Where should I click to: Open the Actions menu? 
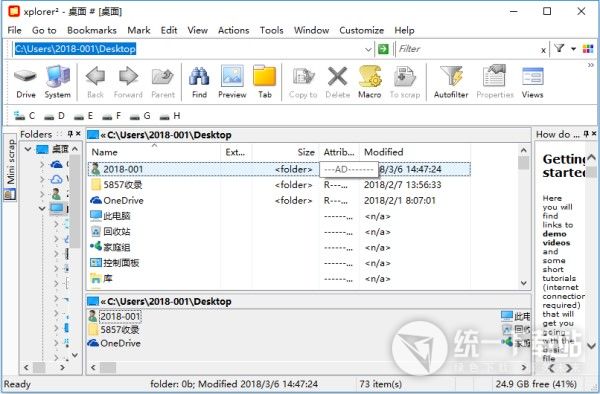[233, 30]
